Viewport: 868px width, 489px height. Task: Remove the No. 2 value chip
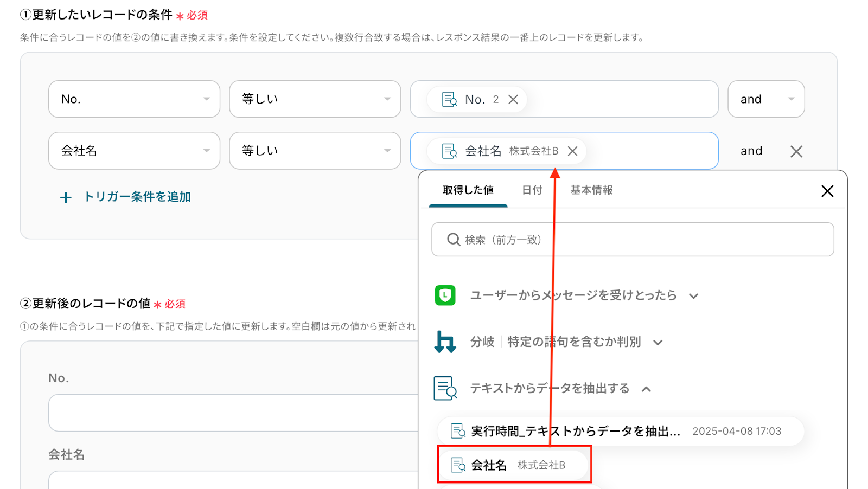tap(513, 100)
